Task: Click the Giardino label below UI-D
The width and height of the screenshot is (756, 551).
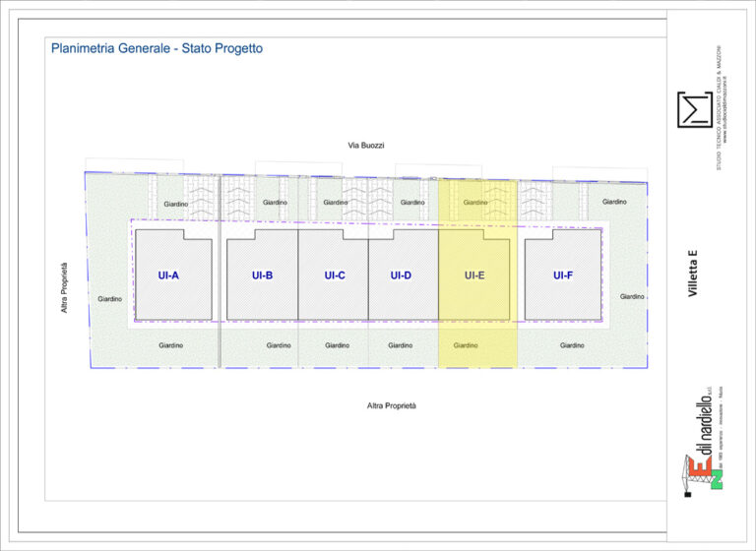Action: point(401,345)
